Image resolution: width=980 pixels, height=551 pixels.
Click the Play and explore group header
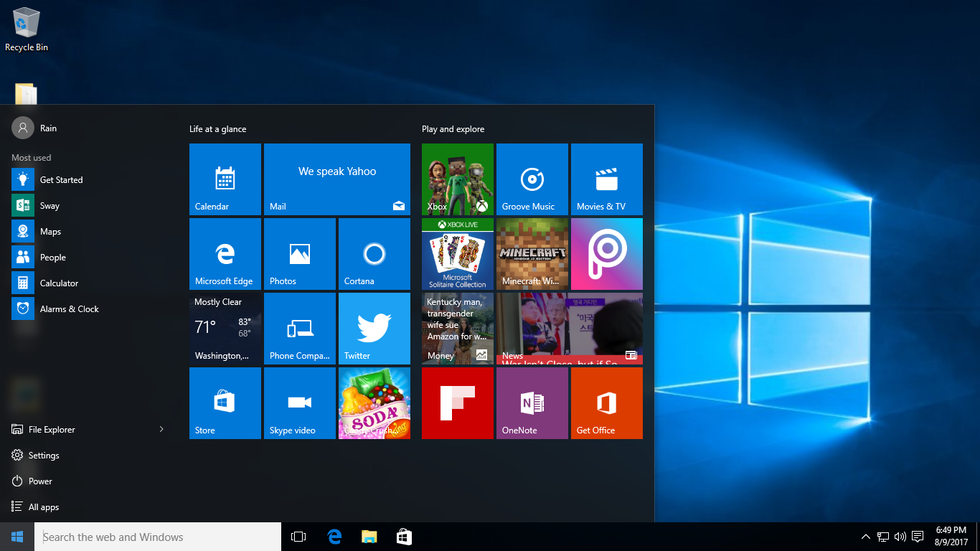coord(453,129)
